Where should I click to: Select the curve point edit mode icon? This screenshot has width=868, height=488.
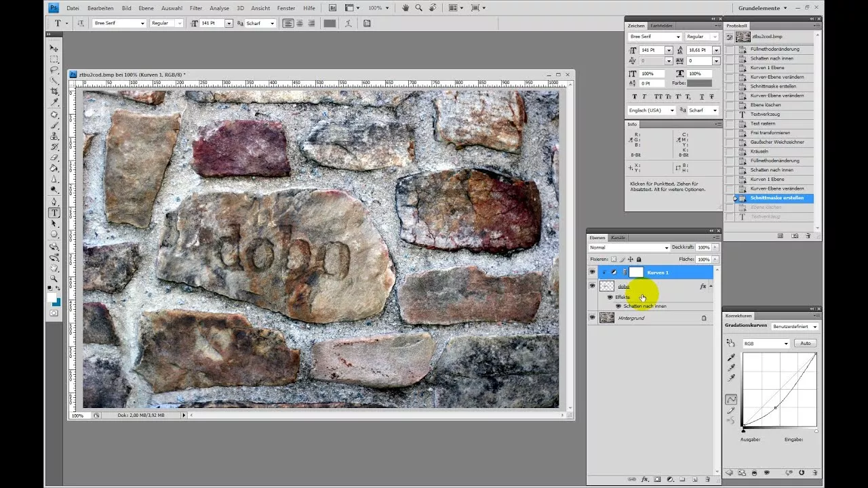[731, 399]
